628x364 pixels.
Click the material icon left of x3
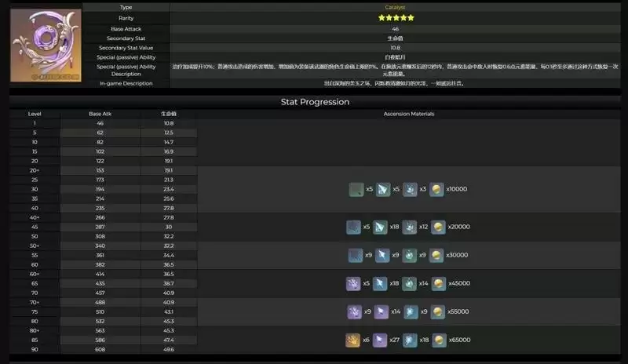click(410, 189)
